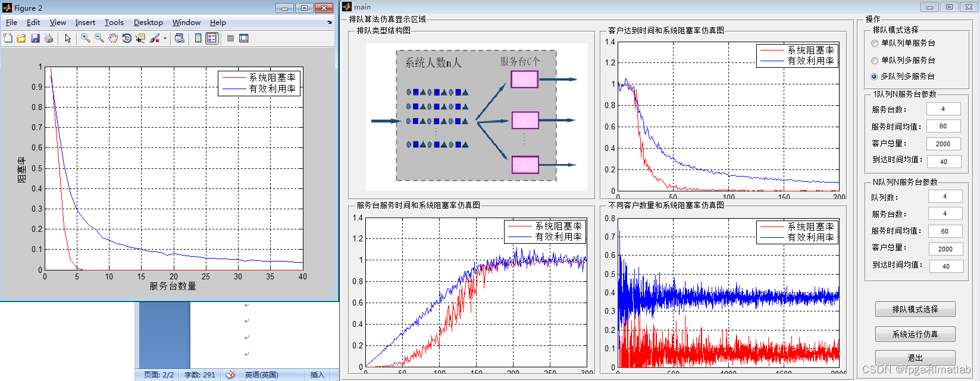980x381 pixels.
Task: Open the Desktop menu in Figure 2
Action: pyautogui.click(x=148, y=23)
